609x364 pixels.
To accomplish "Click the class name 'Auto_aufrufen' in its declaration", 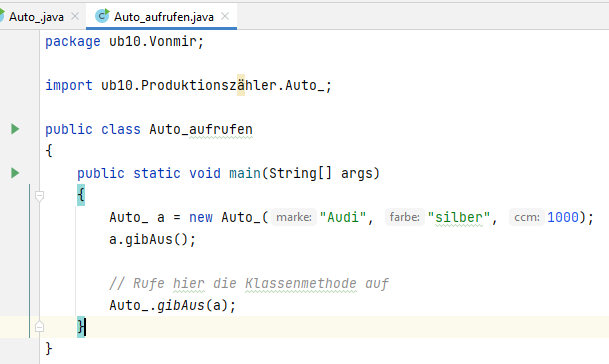I will pyautogui.click(x=201, y=129).
